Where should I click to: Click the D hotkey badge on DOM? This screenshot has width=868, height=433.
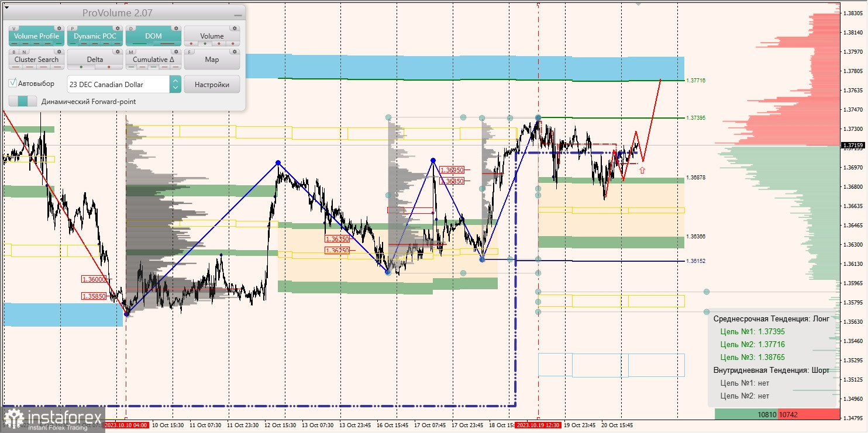pos(132,28)
